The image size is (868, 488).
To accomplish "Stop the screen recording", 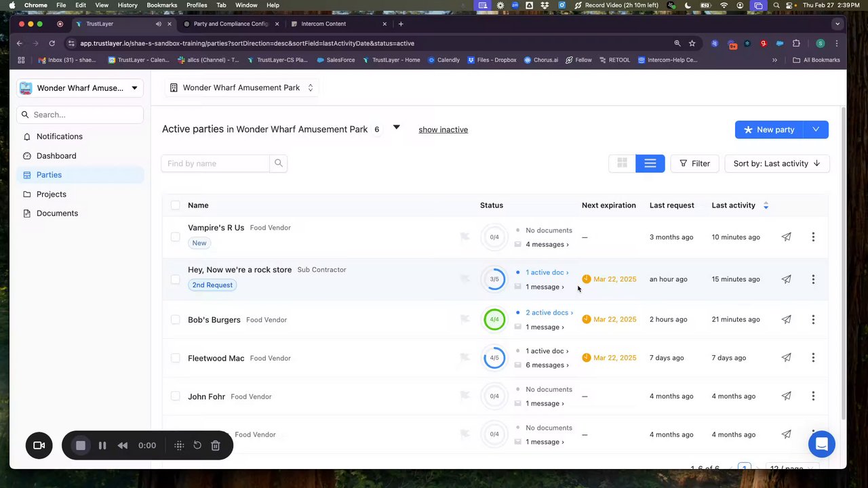I will (x=81, y=445).
